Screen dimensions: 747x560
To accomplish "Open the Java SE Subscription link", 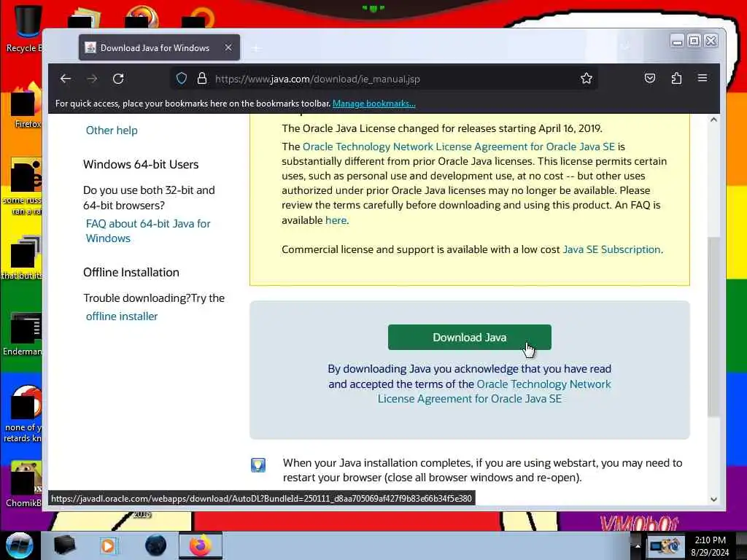I will point(612,249).
